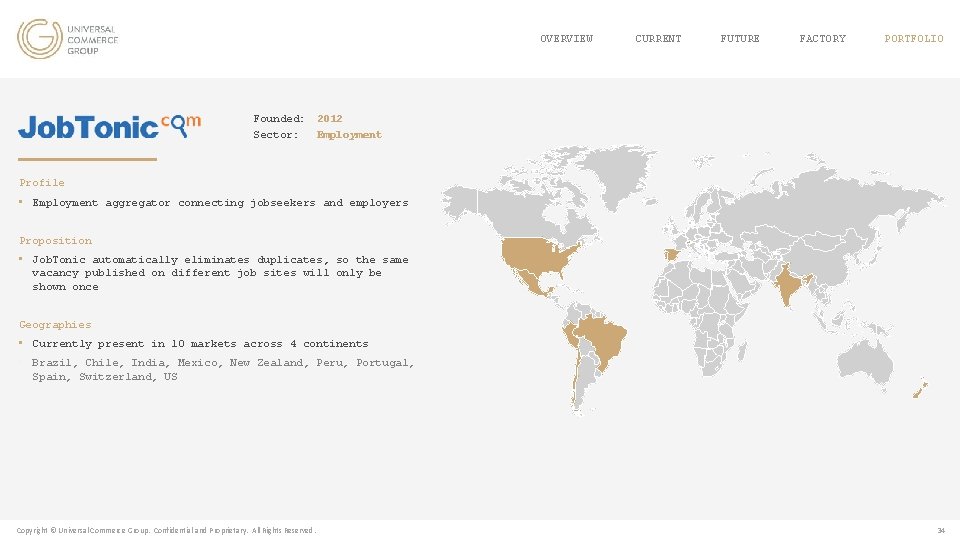Image resolution: width=960 pixels, height=540 pixels.
Task: Open the PORTFOLIO tab
Action: pyautogui.click(x=913, y=39)
